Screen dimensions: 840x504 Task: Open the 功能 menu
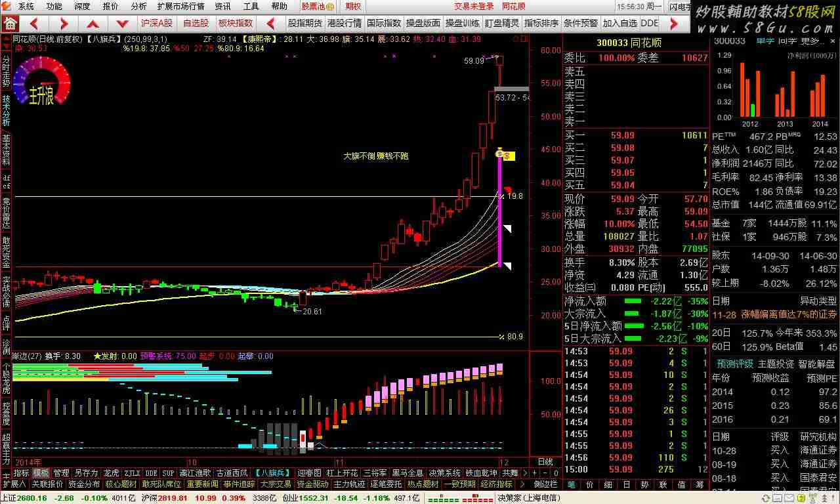54,7
